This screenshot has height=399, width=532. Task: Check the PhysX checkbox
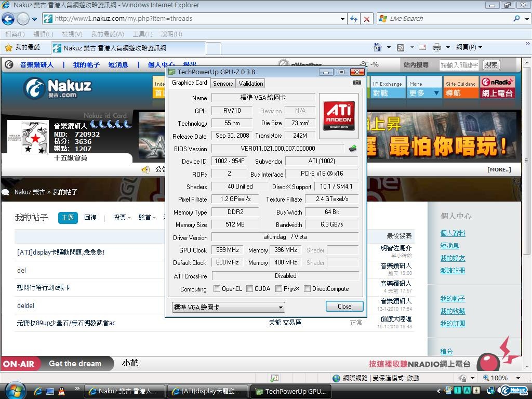coord(279,289)
